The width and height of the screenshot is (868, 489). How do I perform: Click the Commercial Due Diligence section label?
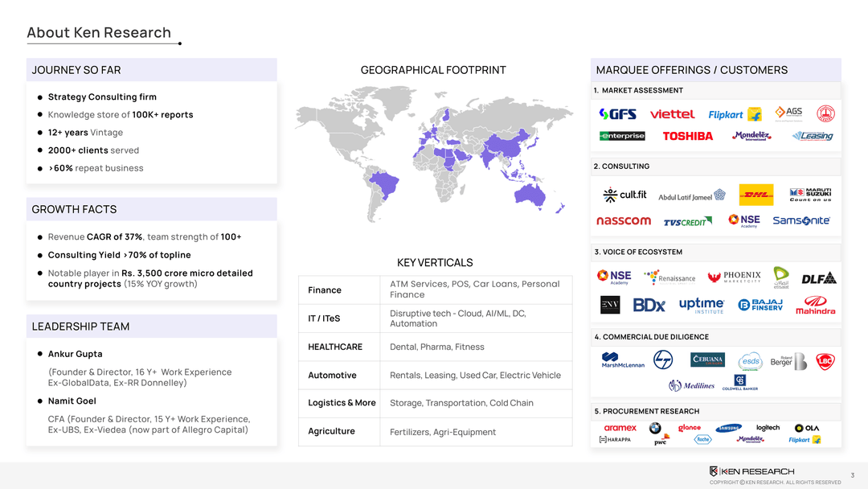point(651,337)
